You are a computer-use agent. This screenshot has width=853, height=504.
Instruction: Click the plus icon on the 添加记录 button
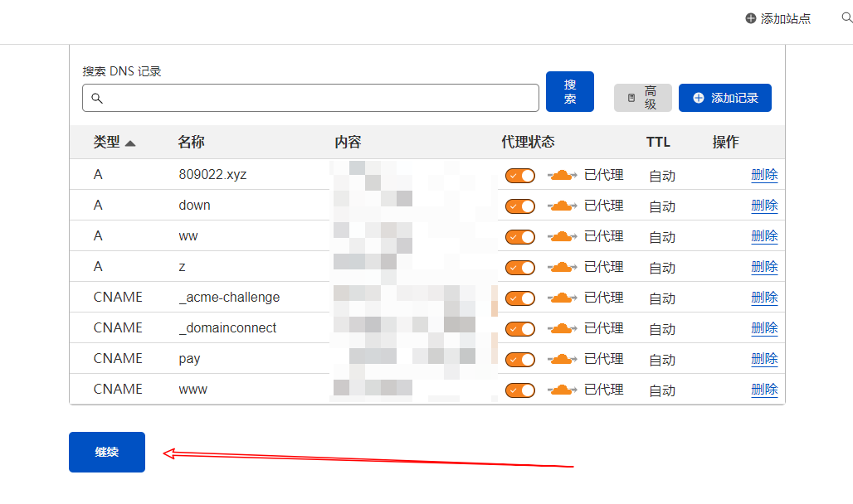[697, 97]
